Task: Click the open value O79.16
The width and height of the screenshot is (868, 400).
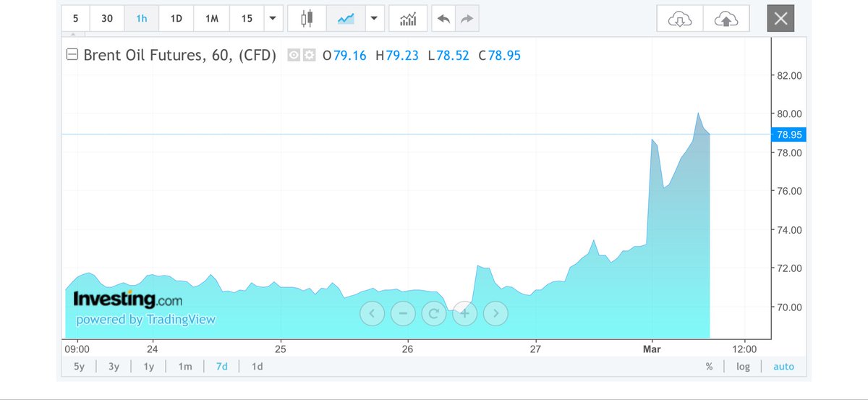Action: tap(345, 56)
